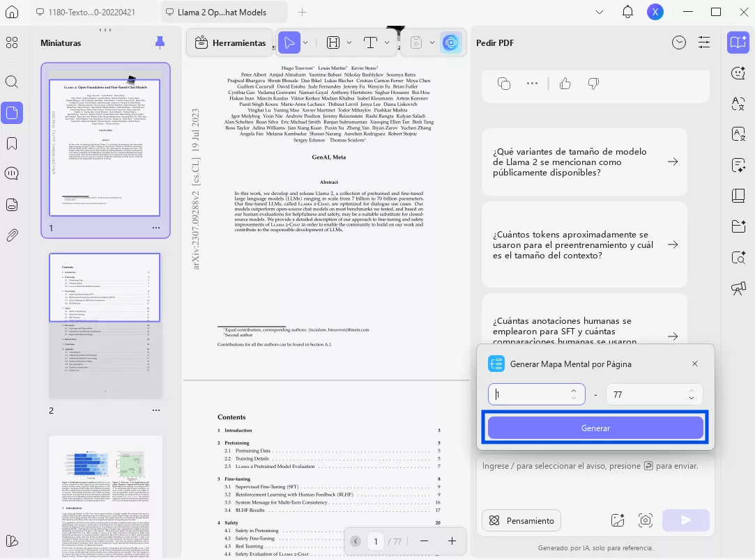Click the announcements megaphone icon

pyautogui.click(x=738, y=288)
